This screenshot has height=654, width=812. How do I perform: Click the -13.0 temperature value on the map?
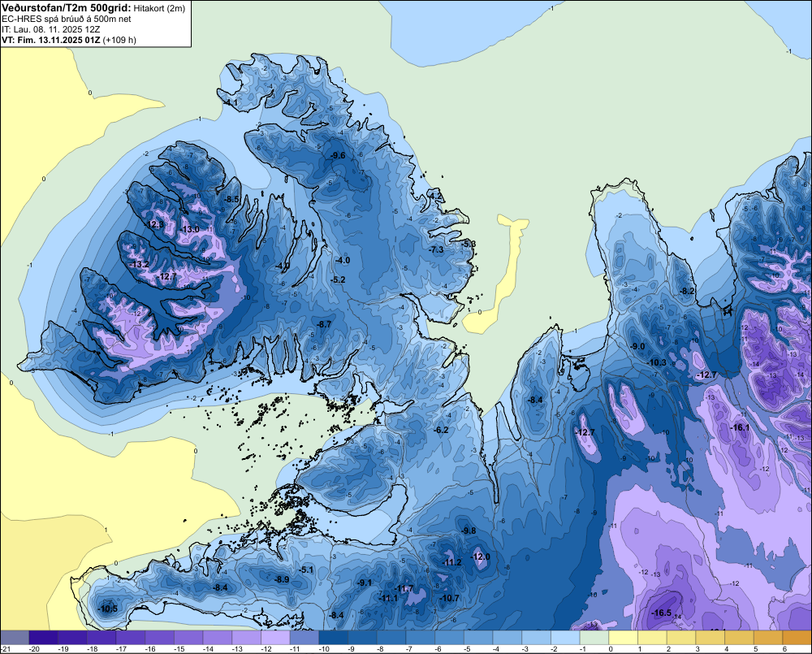point(189,229)
